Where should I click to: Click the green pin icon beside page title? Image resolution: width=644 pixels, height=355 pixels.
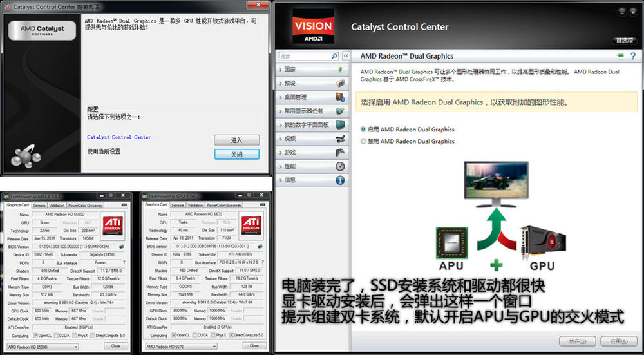(x=620, y=55)
